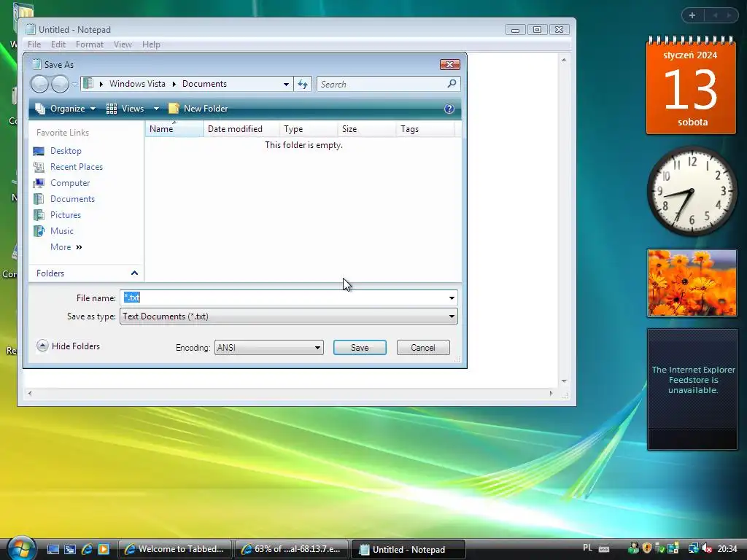Click the search magnifier icon

[452, 84]
